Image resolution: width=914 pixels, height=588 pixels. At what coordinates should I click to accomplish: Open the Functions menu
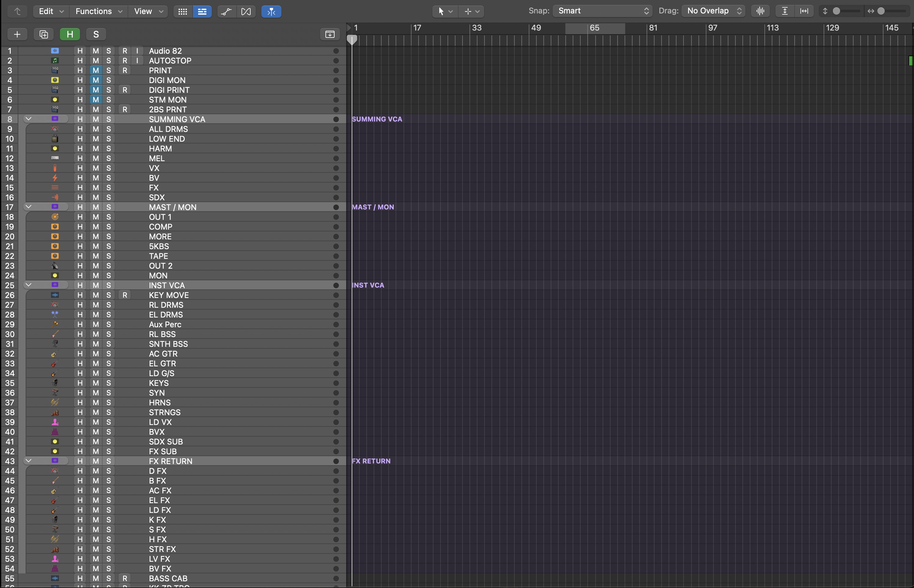(99, 12)
